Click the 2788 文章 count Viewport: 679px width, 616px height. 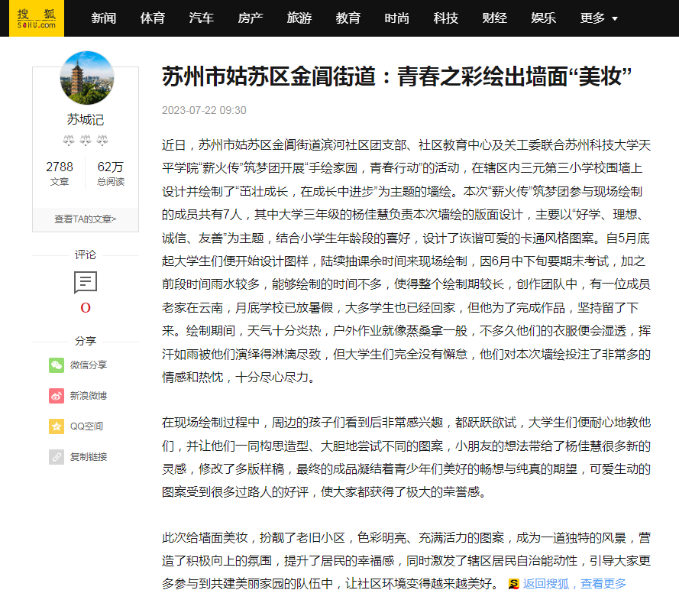[60, 173]
